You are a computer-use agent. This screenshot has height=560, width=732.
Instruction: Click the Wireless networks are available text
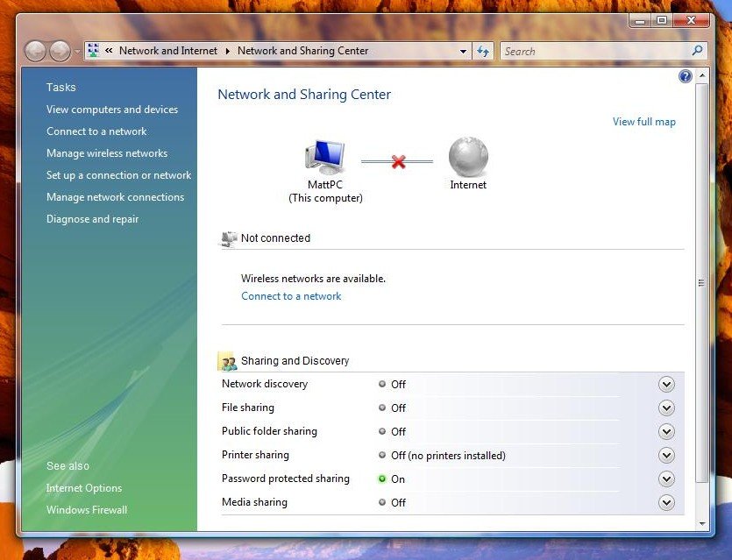(x=313, y=279)
